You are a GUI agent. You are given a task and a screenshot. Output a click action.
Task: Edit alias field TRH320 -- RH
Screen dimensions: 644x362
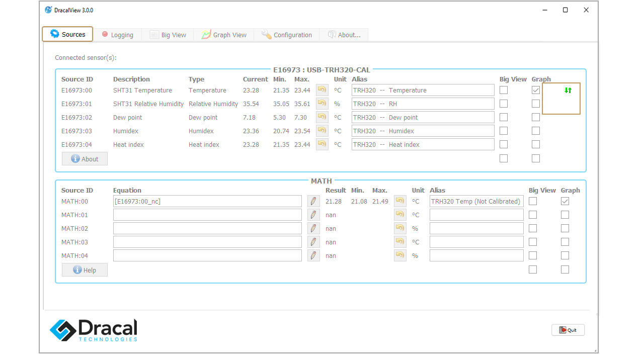click(423, 104)
